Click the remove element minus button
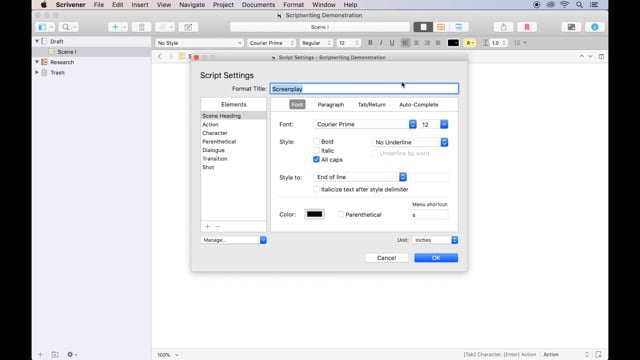 (x=218, y=227)
